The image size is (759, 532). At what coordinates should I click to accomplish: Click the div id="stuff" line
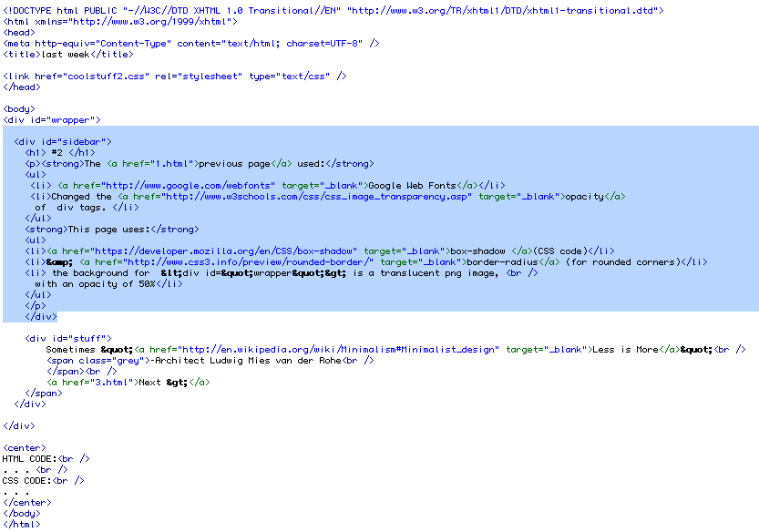click(x=68, y=338)
